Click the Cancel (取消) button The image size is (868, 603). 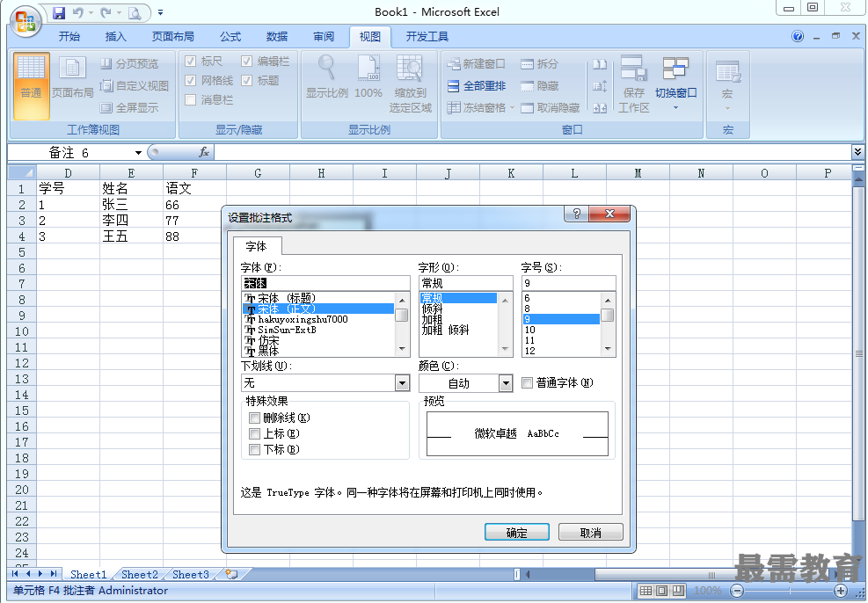coord(591,532)
